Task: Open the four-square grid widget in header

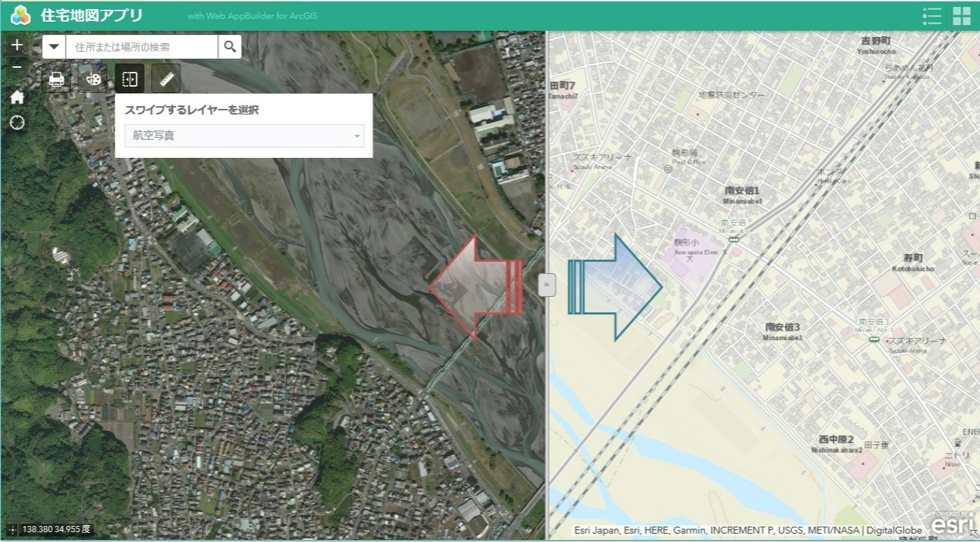Action: [x=961, y=15]
